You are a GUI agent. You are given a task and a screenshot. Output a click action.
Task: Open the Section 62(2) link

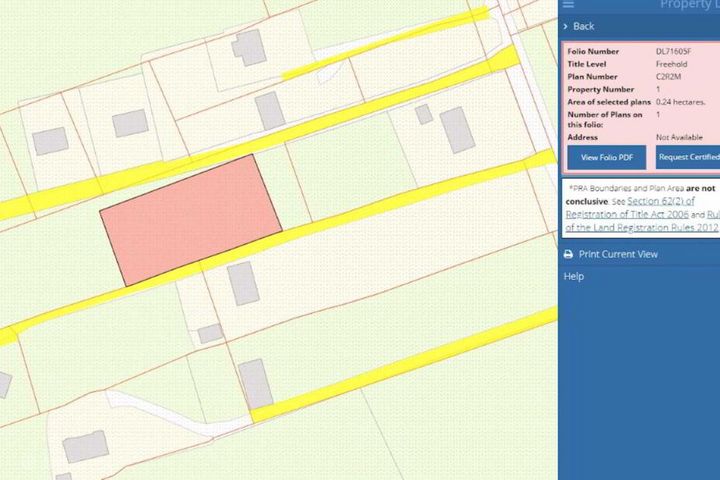pos(661,201)
